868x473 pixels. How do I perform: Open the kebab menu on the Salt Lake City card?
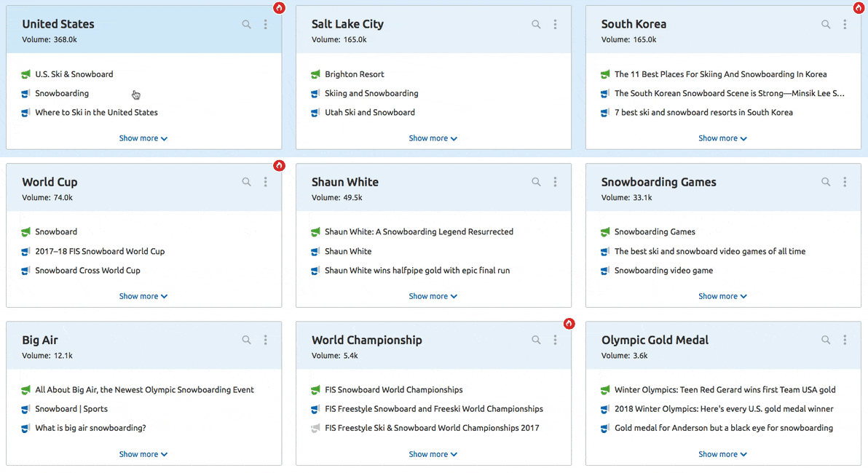click(x=555, y=23)
